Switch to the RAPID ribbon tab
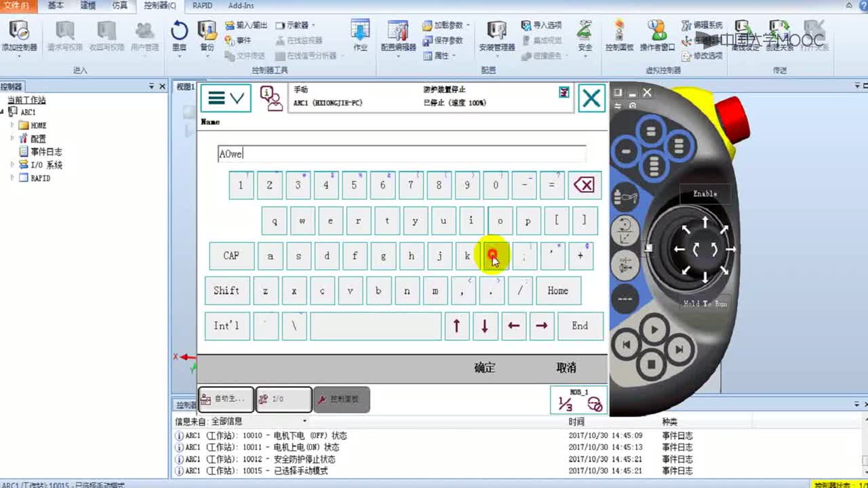 click(x=202, y=5)
